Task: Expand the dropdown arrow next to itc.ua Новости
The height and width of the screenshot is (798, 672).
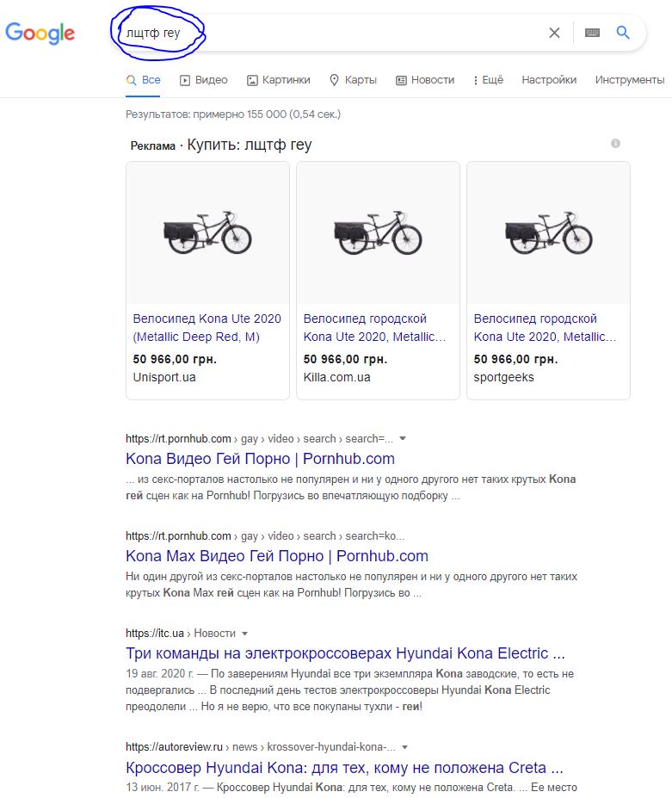Action: click(244, 634)
